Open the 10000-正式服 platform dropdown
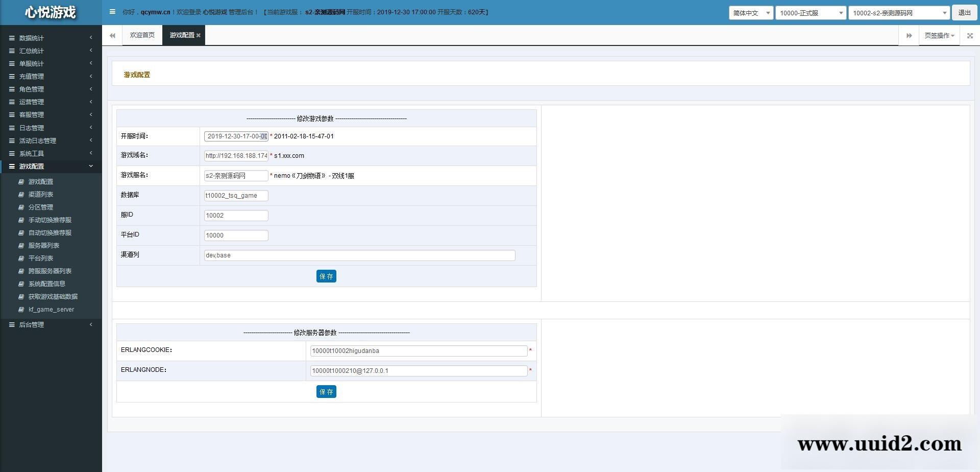Screen dimensions: 980x472 pyautogui.click(x=811, y=13)
